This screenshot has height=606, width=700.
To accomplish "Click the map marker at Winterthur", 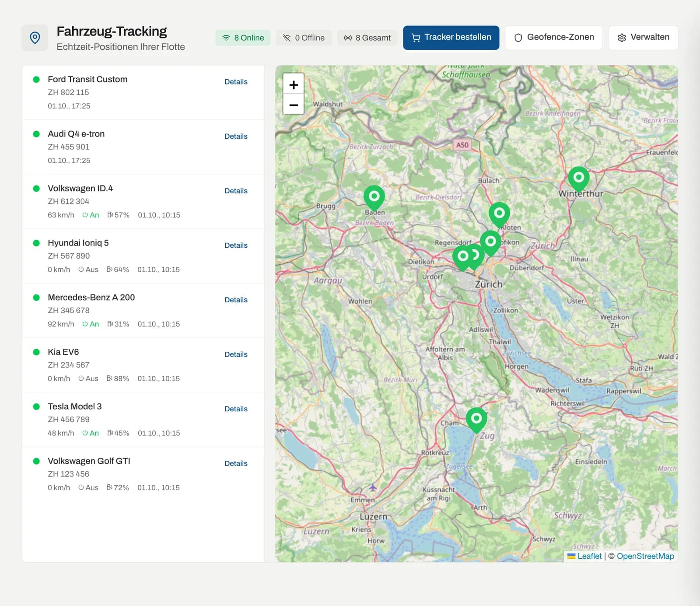I will click(578, 179).
